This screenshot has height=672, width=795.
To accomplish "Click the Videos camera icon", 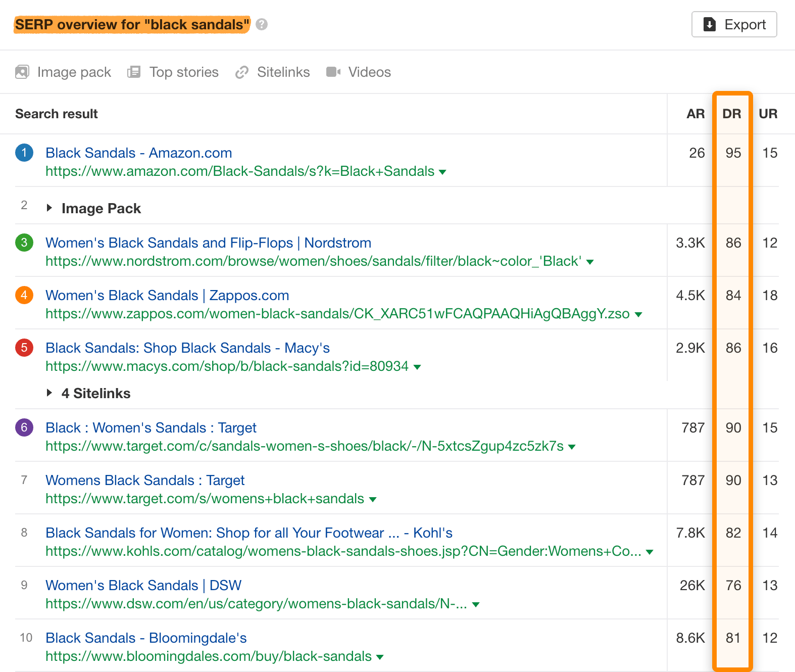I will click(x=333, y=72).
